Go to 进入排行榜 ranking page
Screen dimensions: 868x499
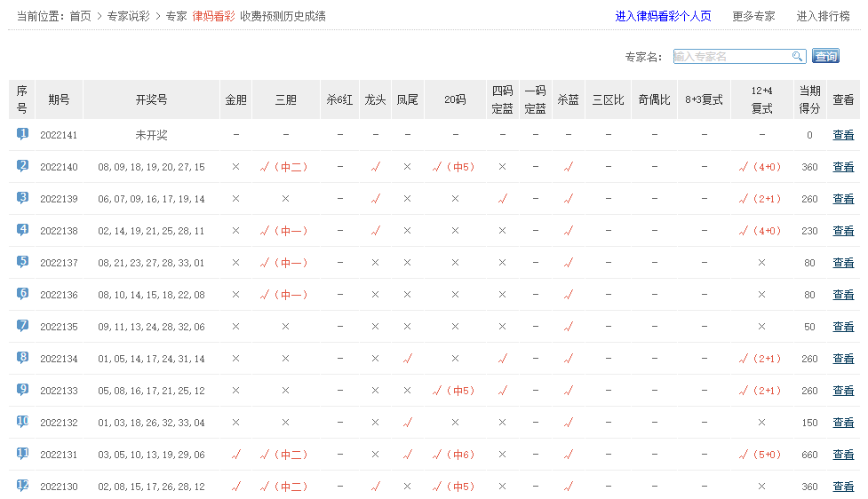pyautogui.click(x=823, y=16)
